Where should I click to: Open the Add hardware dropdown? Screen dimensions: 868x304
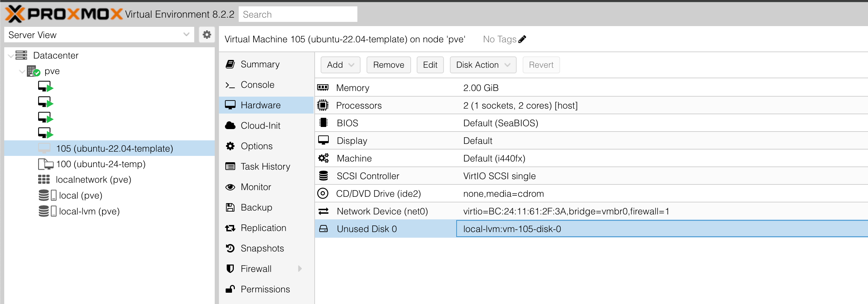pyautogui.click(x=340, y=65)
